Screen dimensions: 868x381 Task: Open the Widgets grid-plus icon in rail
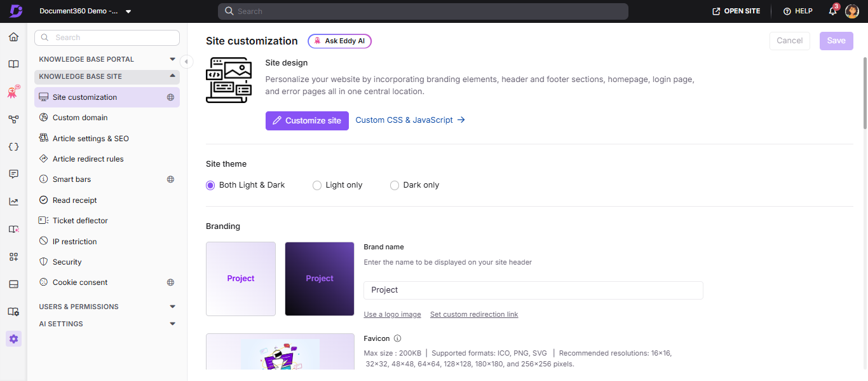pos(13,256)
